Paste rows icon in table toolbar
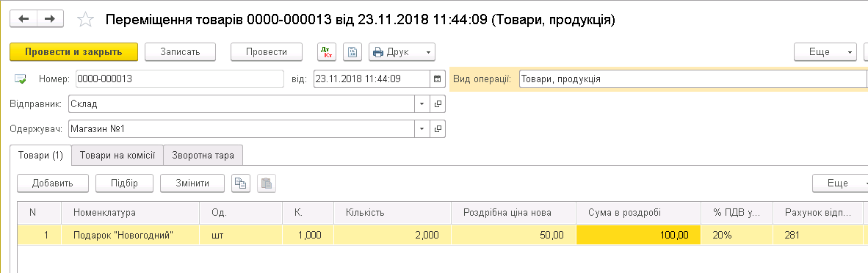This screenshot has width=868, height=273. [x=267, y=183]
